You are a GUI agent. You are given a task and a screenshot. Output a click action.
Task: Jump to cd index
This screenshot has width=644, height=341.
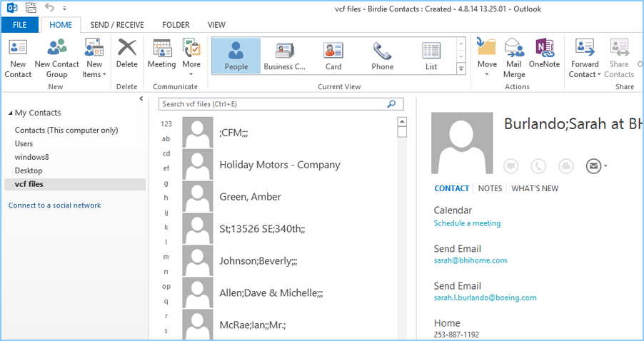tap(166, 153)
